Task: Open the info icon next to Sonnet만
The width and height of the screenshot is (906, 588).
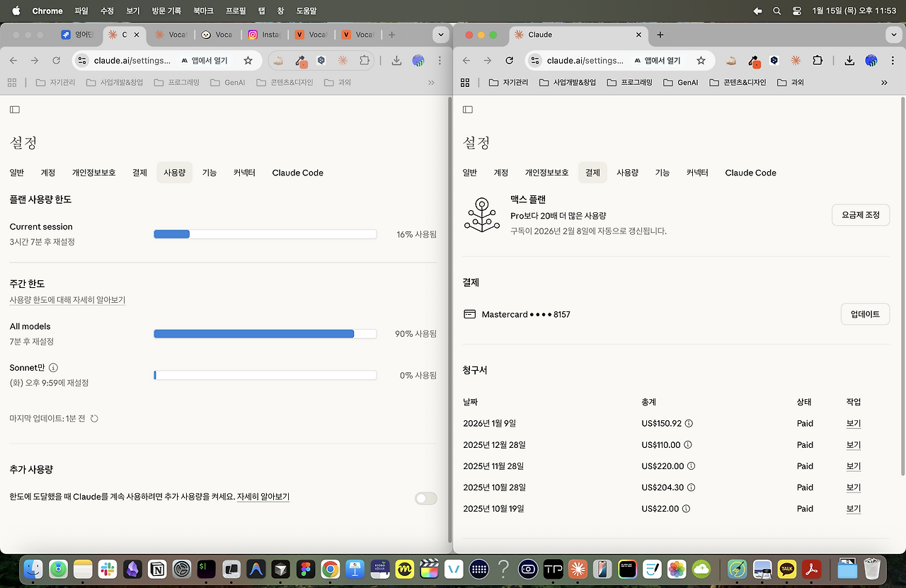Action: tap(54, 368)
